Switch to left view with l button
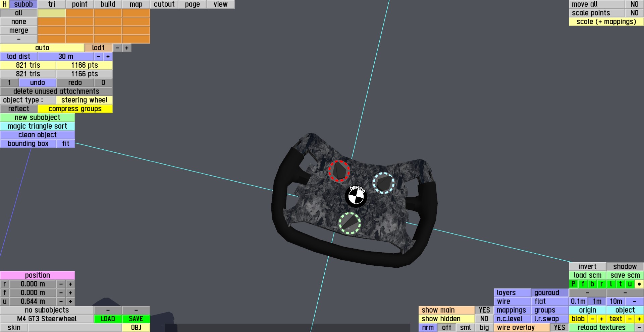 (611, 284)
